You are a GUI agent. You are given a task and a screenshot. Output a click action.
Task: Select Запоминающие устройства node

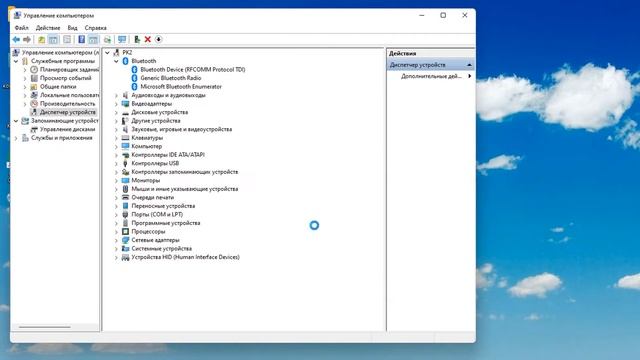[x=64, y=121]
